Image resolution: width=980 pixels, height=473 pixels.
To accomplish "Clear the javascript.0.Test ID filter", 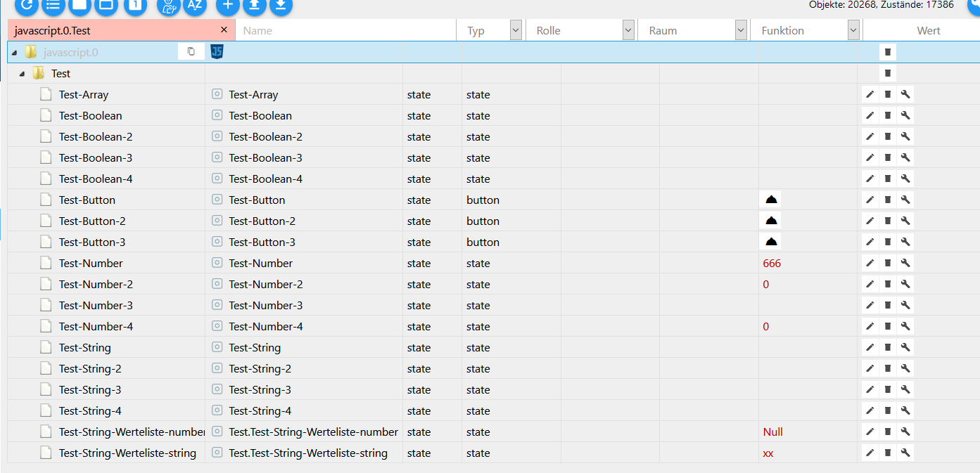I will click(x=224, y=30).
